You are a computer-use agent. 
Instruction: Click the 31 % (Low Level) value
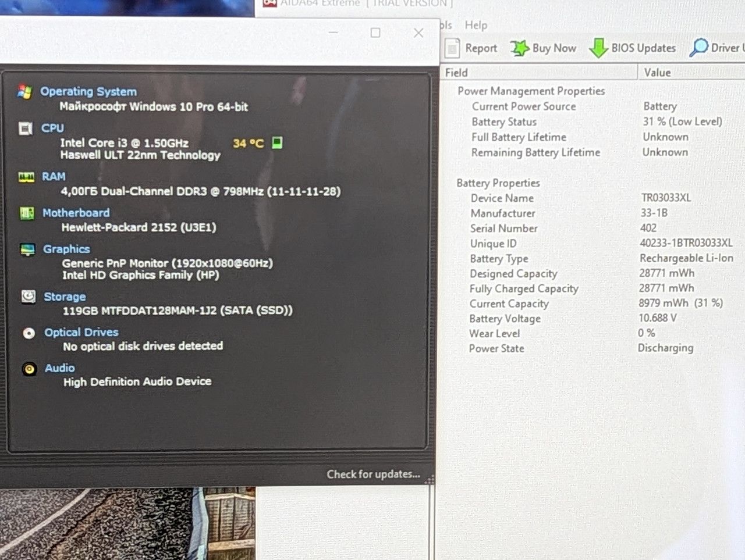coord(682,122)
